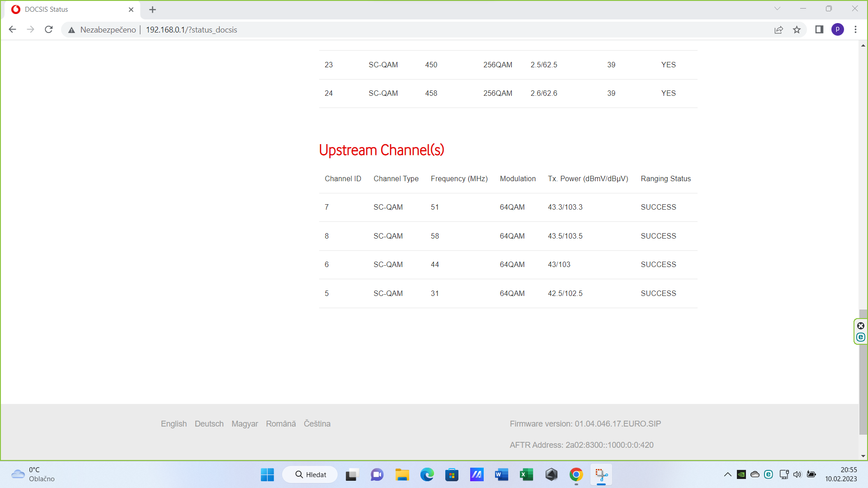Reload the DOCSIS Status page

pos(49,29)
